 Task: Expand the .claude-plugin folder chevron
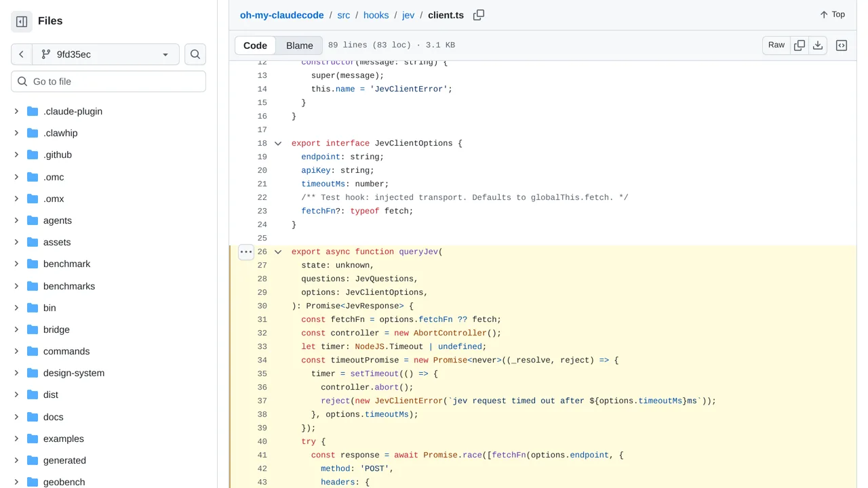click(16, 111)
